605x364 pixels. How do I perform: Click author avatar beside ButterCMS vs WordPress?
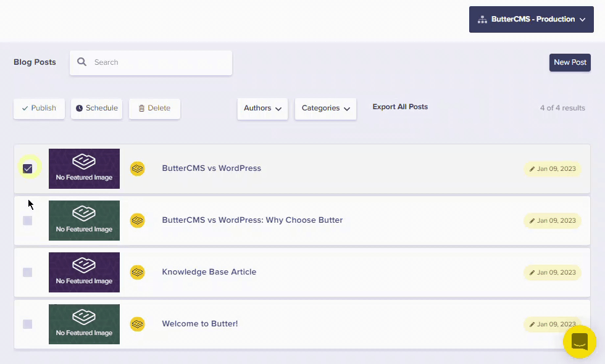pyautogui.click(x=137, y=168)
